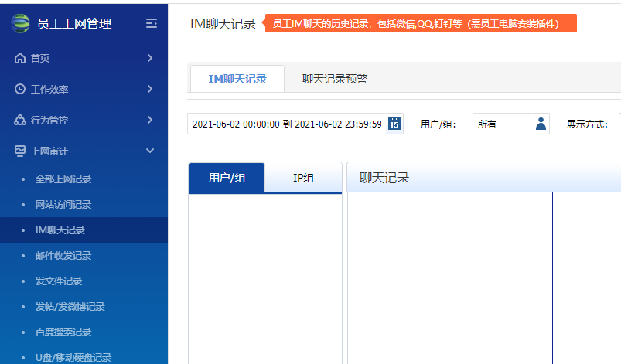Collapse the sidebar with the menu toggle icon
The image size is (621, 364).
pos(151,24)
